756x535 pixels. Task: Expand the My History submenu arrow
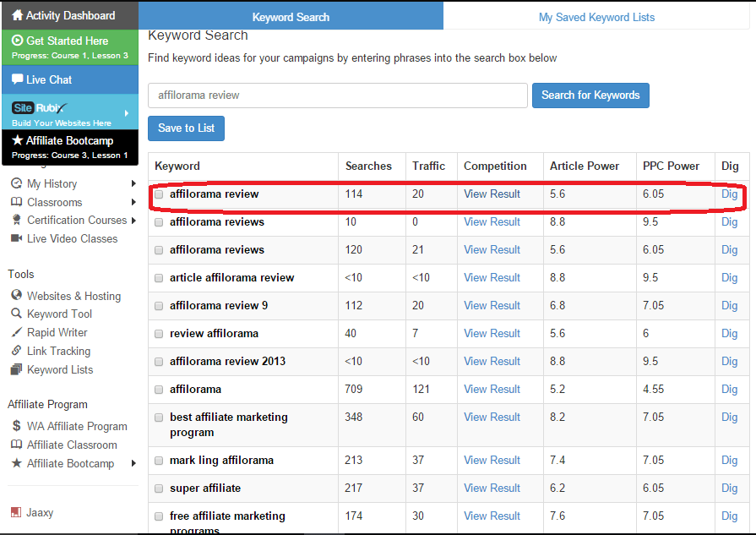tap(133, 183)
